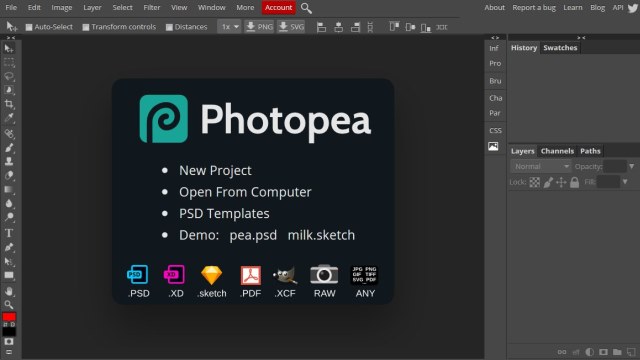The height and width of the screenshot is (360, 640).
Task: Select the Blur tool
Action: (9, 203)
